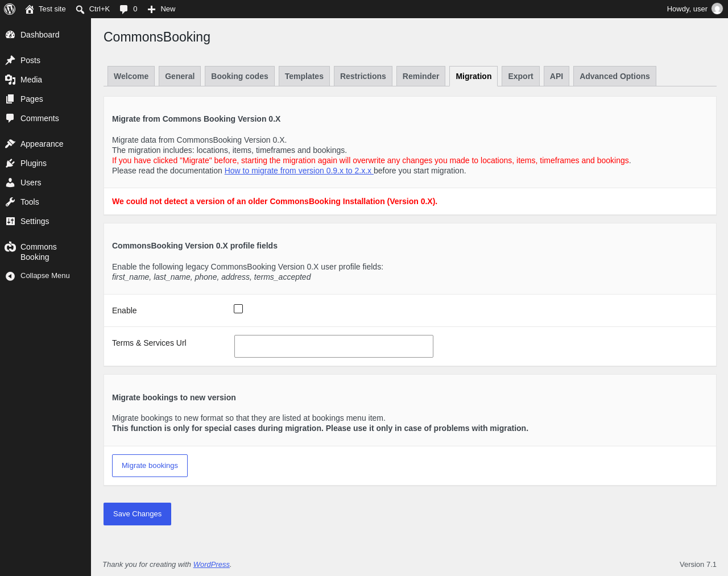Viewport: 728px width, 576px height.
Task: Open the Plugins menu label
Action: tap(34, 163)
